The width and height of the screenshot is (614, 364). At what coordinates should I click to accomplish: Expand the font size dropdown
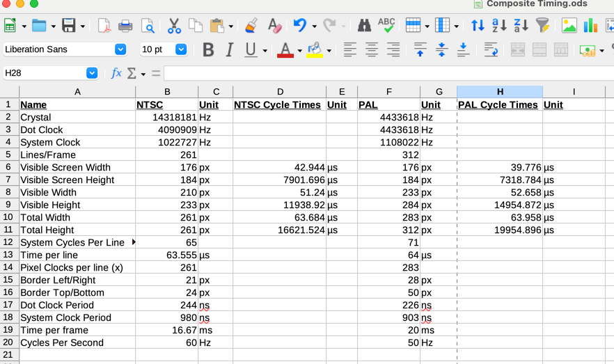(181, 49)
